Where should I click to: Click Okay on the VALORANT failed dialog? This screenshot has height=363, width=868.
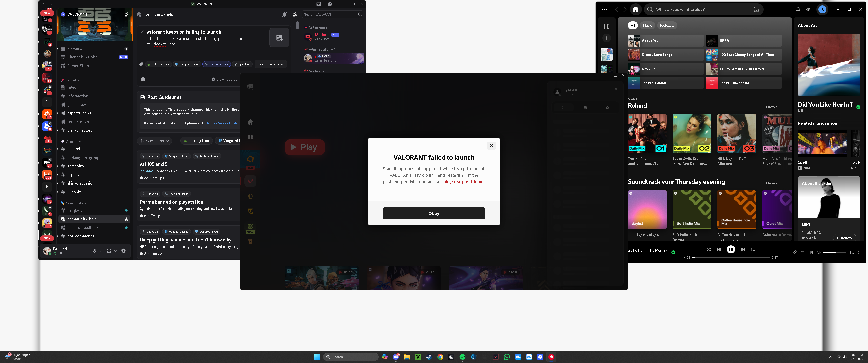[434, 213]
